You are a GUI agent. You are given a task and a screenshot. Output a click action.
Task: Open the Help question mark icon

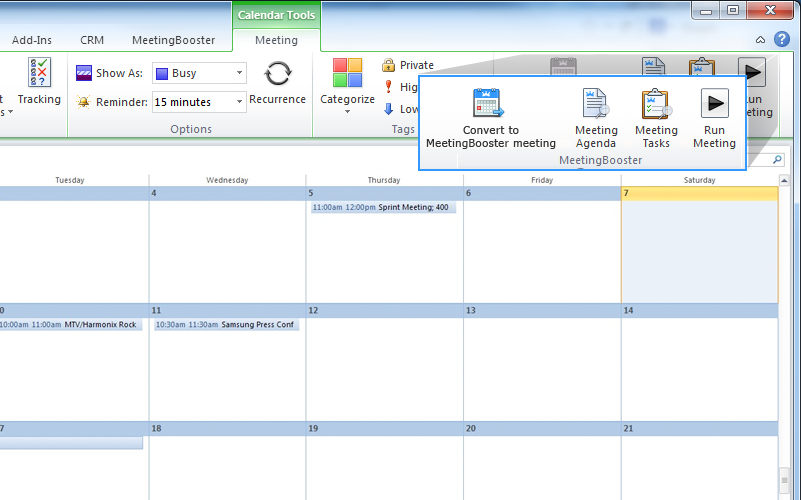782,39
